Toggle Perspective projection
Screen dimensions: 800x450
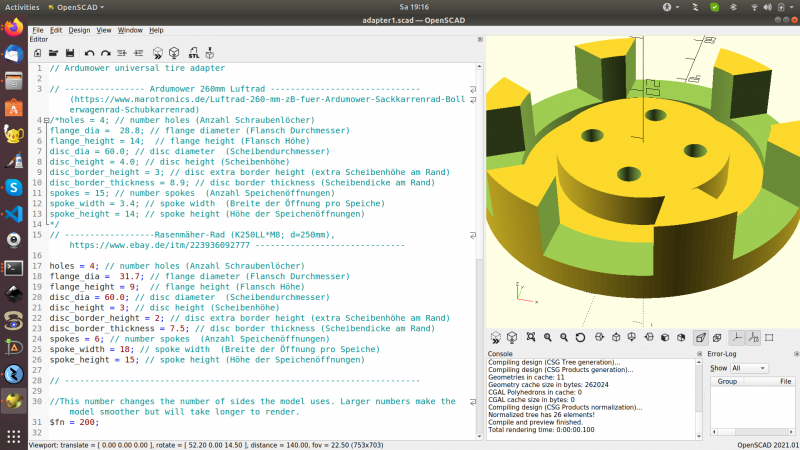[701, 337]
